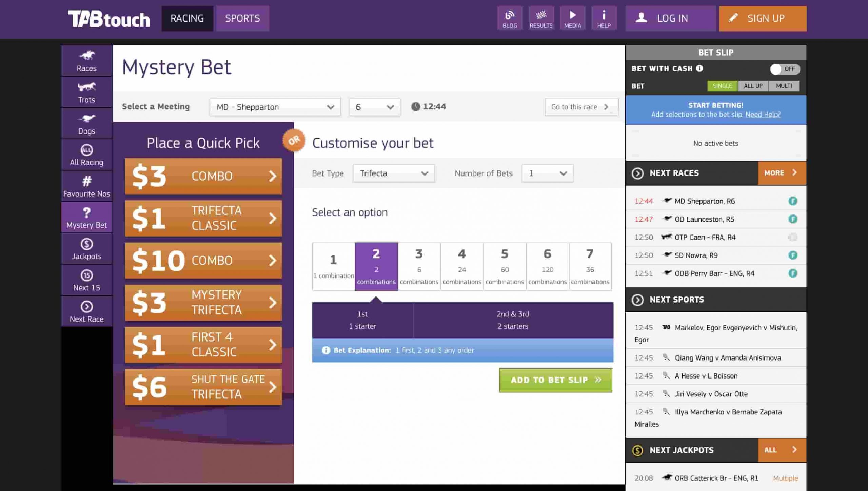Open Races in the sidebar
Image resolution: width=868 pixels, height=491 pixels.
tap(86, 61)
